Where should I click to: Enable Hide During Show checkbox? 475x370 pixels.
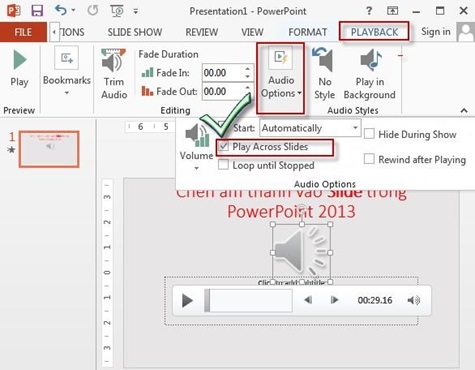(x=369, y=134)
